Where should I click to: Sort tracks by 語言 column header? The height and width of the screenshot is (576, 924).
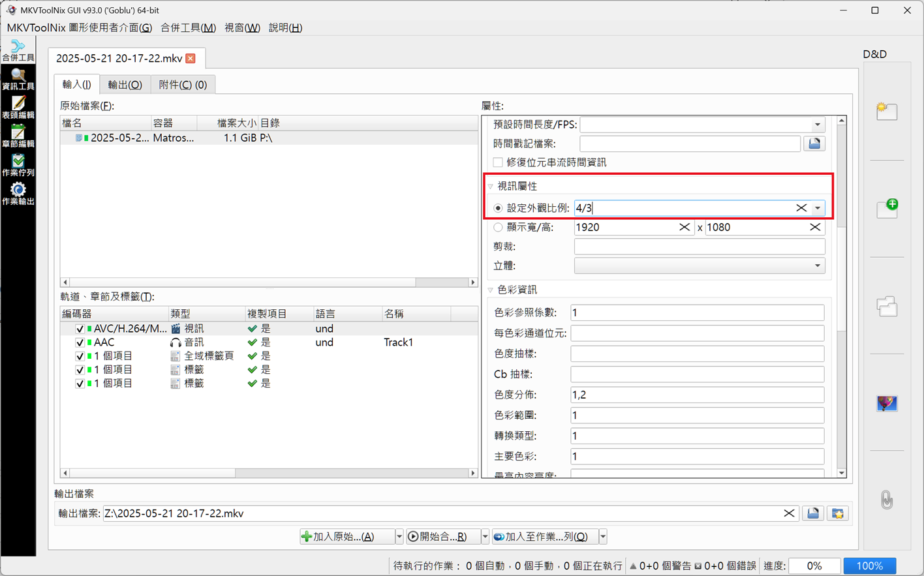pyautogui.click(x=347, y=314)
